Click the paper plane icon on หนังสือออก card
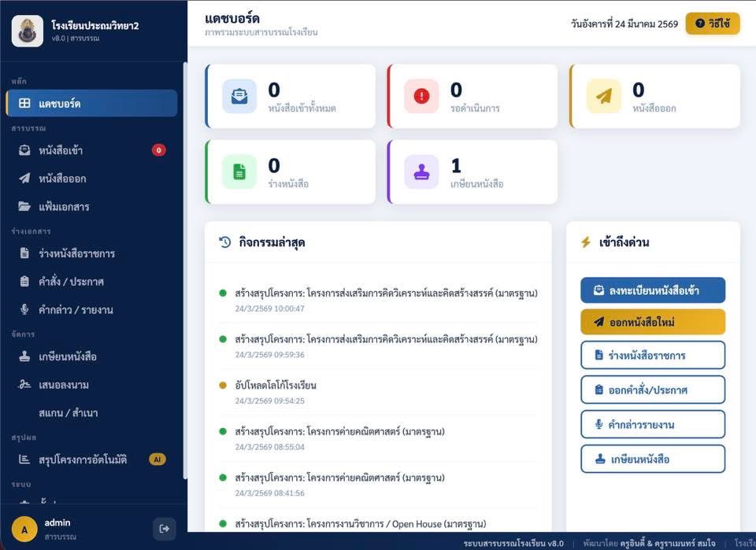Viewport: 756px width, 550px height. pos(603,96)
